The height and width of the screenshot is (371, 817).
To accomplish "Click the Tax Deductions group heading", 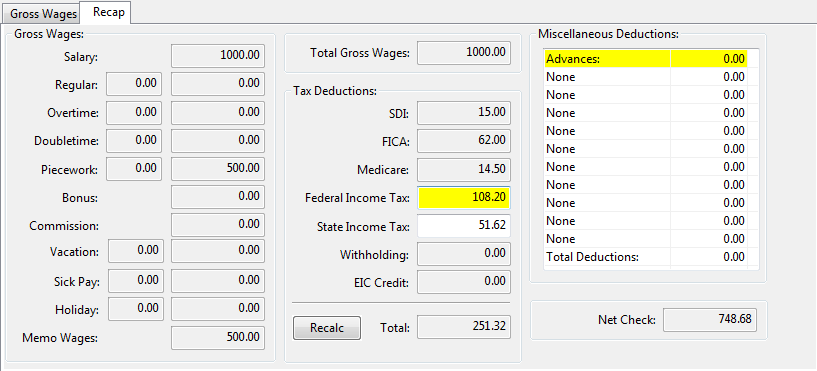I will tap(334, 90).
